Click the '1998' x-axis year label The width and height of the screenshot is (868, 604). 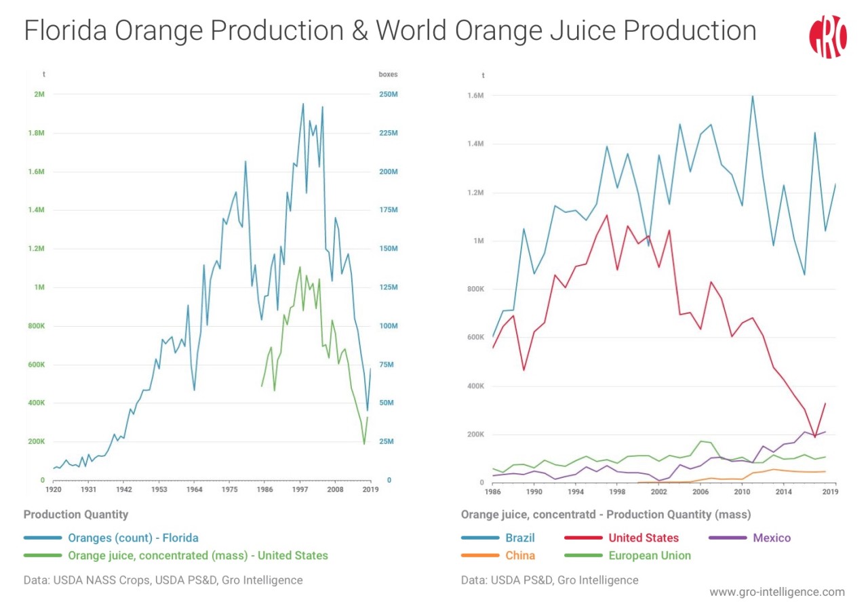tap(617, 491)
